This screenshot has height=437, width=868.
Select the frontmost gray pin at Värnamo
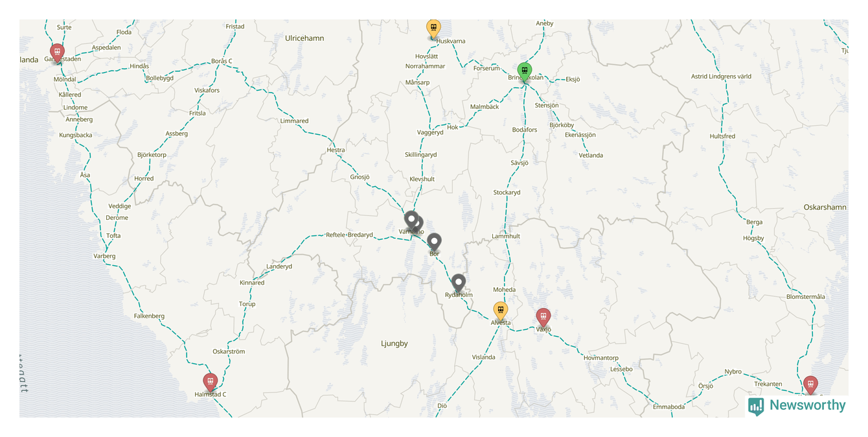coord(411,220)
